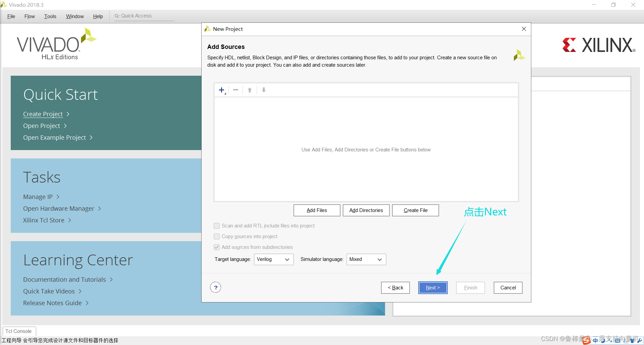Expand the Quick Take Videos chevron
The height and width of the screenshot is (345, 644).
point(80,291)
